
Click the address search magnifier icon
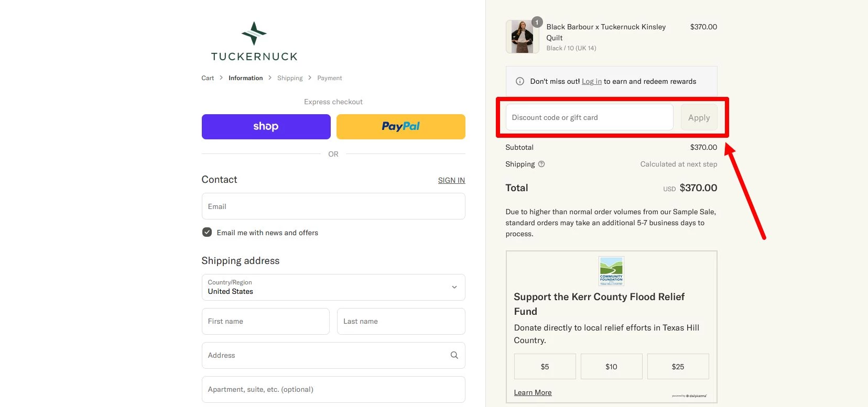454,355
